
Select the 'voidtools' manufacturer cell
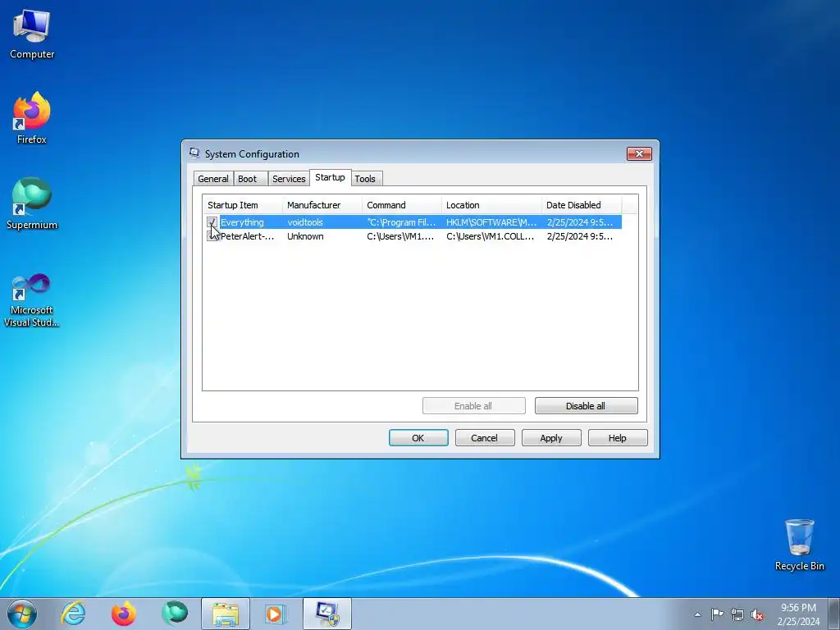(x=305, y=222)
